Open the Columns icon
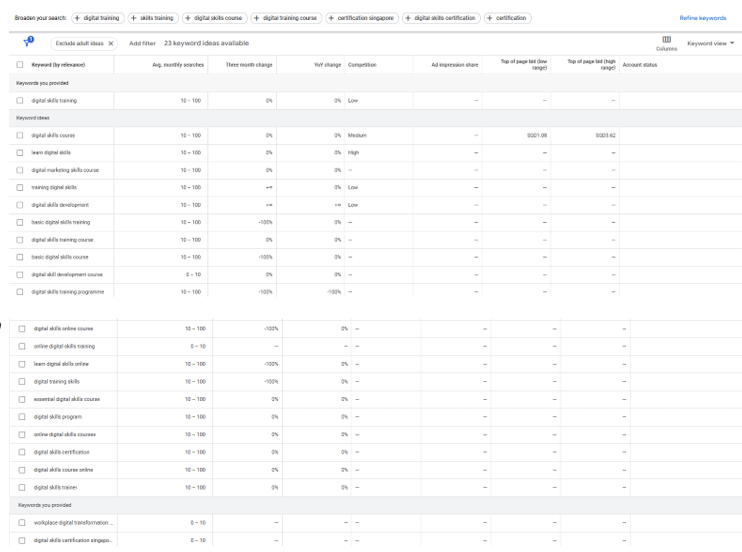The width and height of the screenshot is (742, 552). [x=666, y=39]
